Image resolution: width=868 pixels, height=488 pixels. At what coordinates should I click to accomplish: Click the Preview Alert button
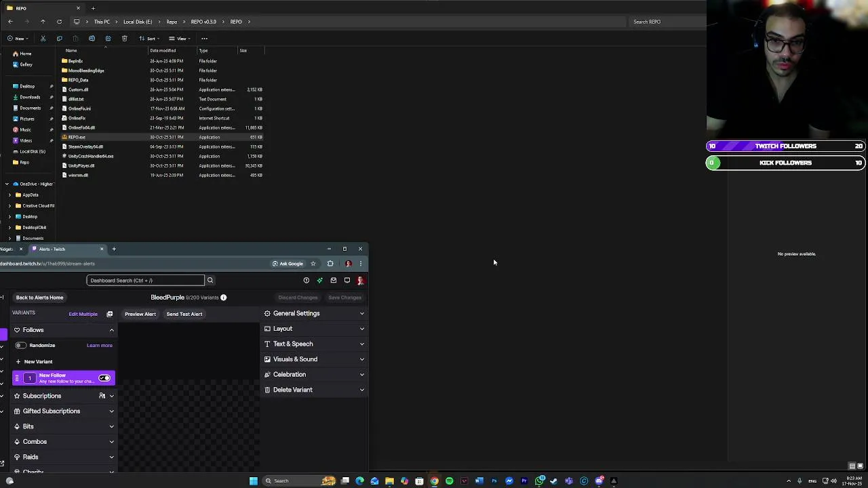tap(140, 314)
